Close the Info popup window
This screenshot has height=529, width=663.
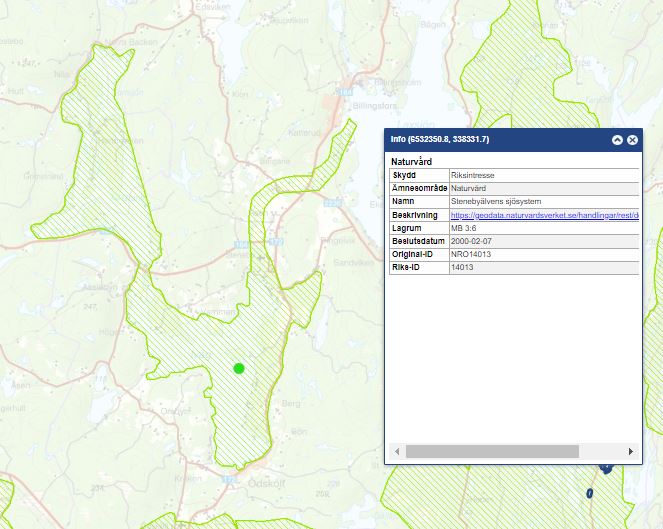click(x=632, y=140)
